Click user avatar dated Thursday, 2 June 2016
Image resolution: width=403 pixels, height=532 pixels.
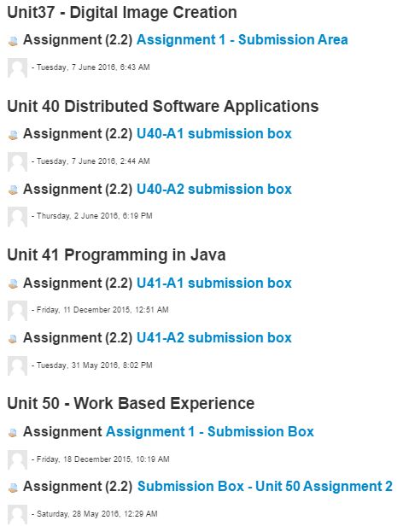(18, 217)
